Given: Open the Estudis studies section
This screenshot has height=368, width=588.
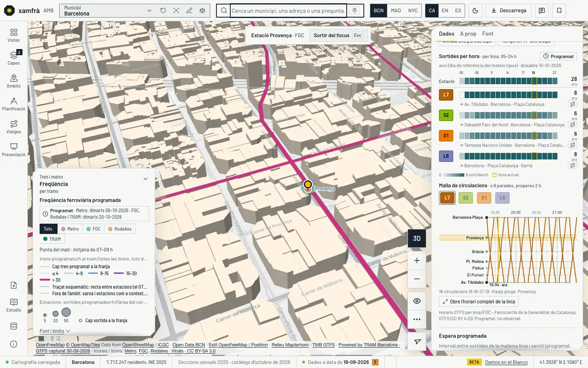Looking at the screenshot, I should tap(13, 305).
